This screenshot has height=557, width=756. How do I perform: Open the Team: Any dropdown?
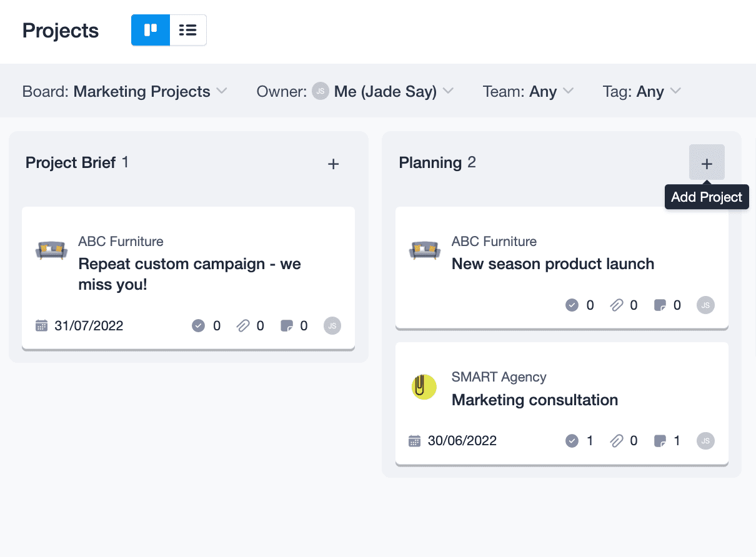pos(528,91)
